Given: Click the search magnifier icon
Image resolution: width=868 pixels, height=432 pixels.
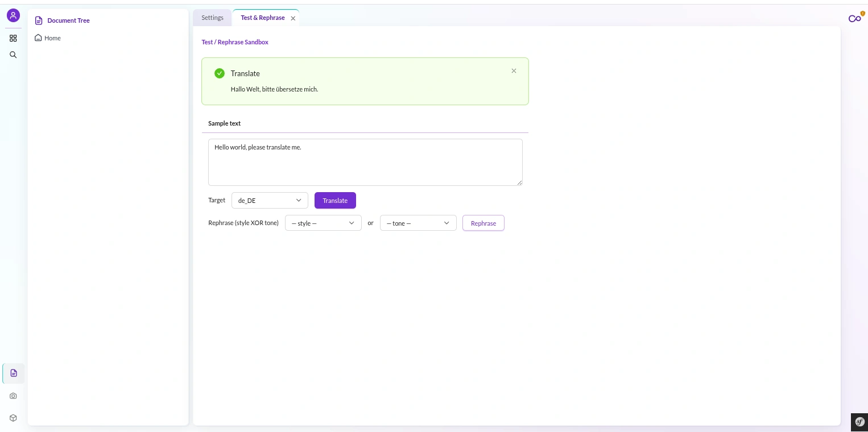Looking at the screenshot, I should click(13, 55).
